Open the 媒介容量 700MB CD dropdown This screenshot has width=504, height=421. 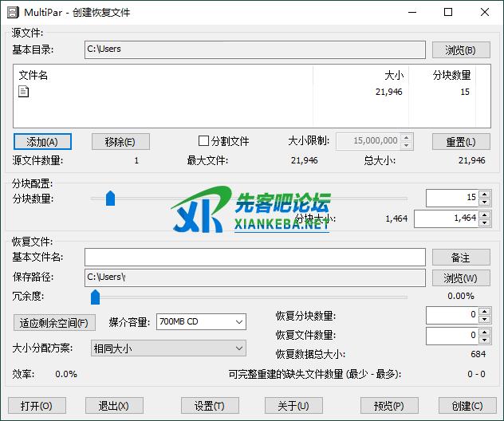click(x=201, y=321)
